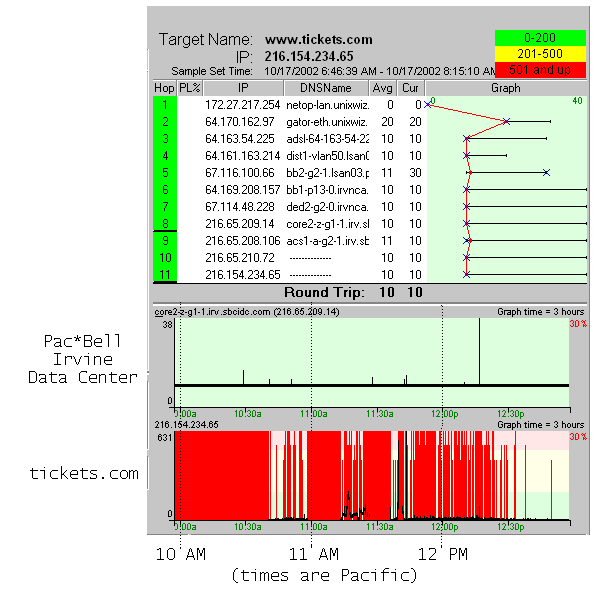The width and height of the screenshot is (600, 600).
Task: Click IP address 216.65.208.106
Action: click(243, 241)
